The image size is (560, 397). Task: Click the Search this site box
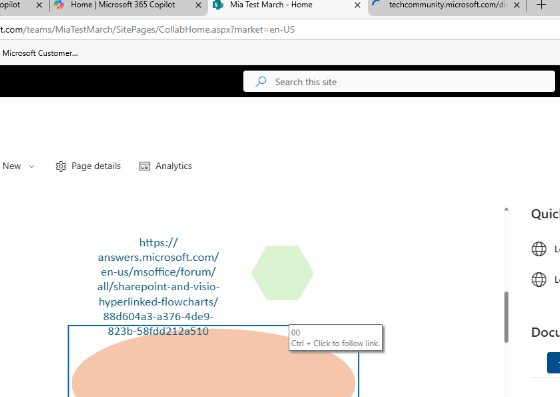coord(399,82)
